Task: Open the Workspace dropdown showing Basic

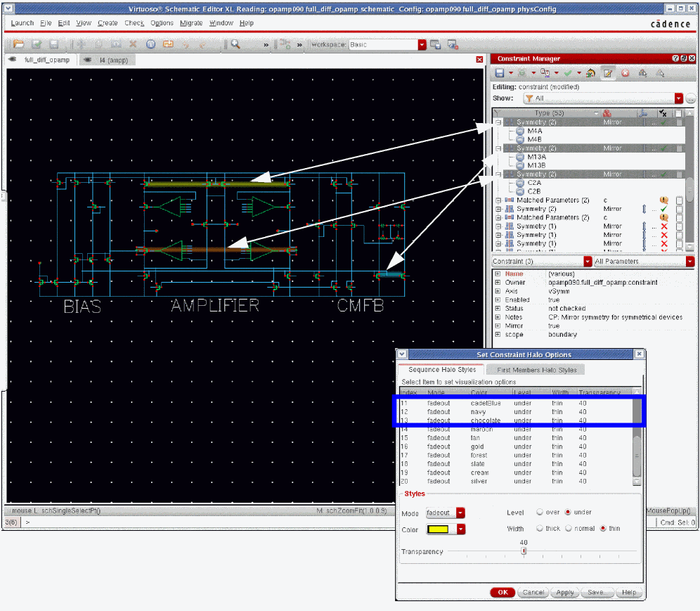Action: click(422, 44)
